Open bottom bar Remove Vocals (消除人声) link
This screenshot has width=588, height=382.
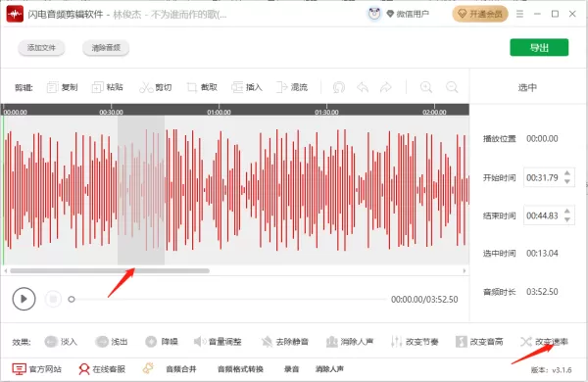329,369
